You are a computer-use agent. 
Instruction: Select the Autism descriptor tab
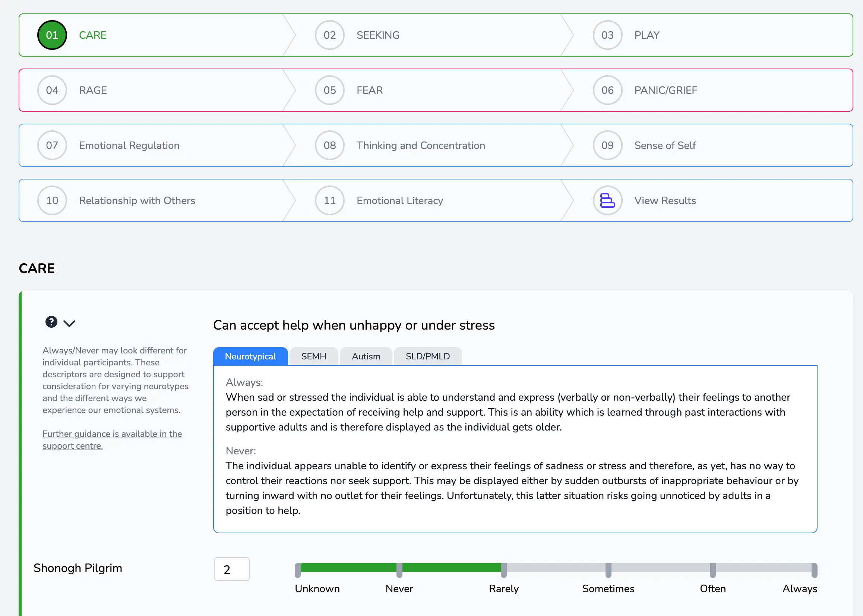tap(366, 356)
